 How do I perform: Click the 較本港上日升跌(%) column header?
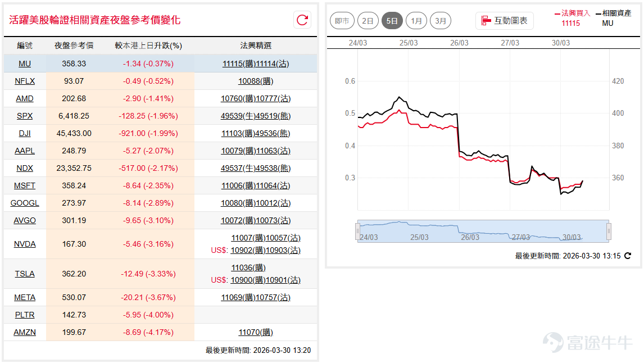[148, 46]
